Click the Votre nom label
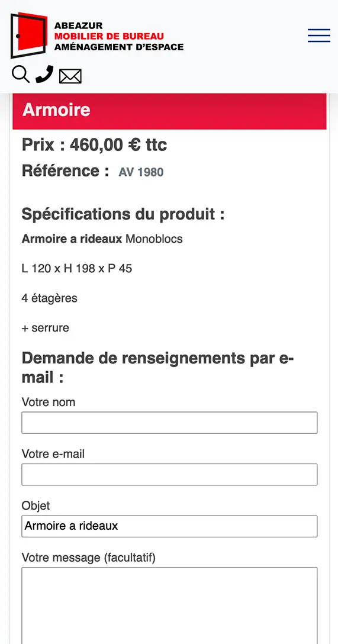The height and width of the screenshot is (644, 338). pos(49,402)
